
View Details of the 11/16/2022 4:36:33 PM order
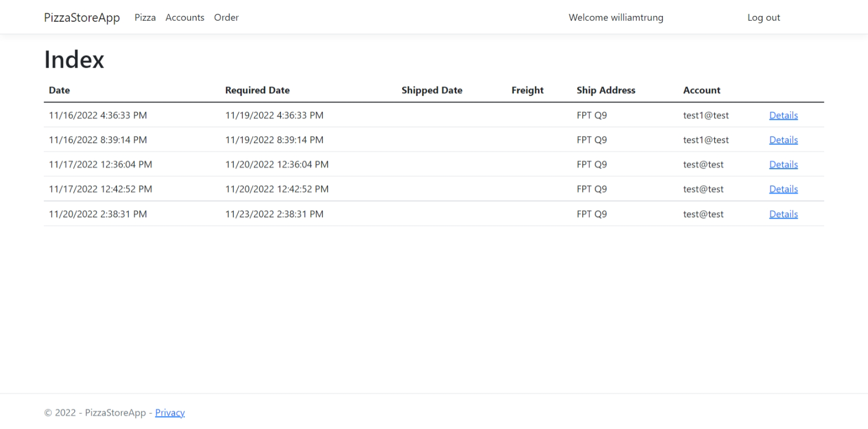783,115
